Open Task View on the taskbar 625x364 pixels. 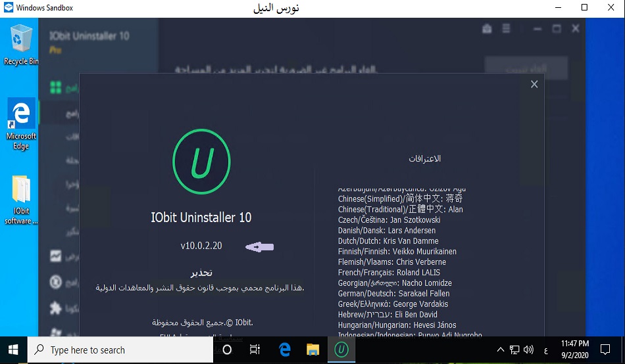(x=255, y=350)
